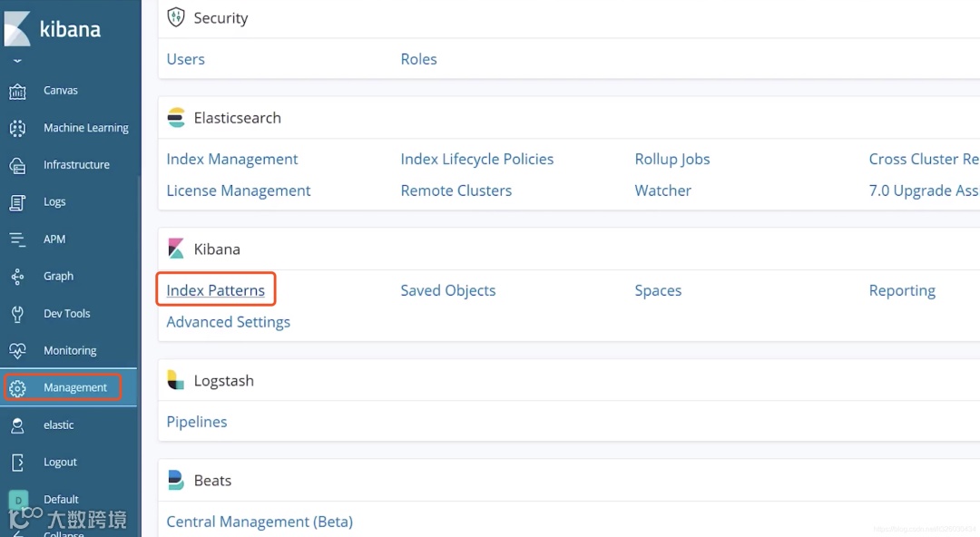The image size is (980, 537).
Task: Open Watcher
Action: (x=663, y=190)
